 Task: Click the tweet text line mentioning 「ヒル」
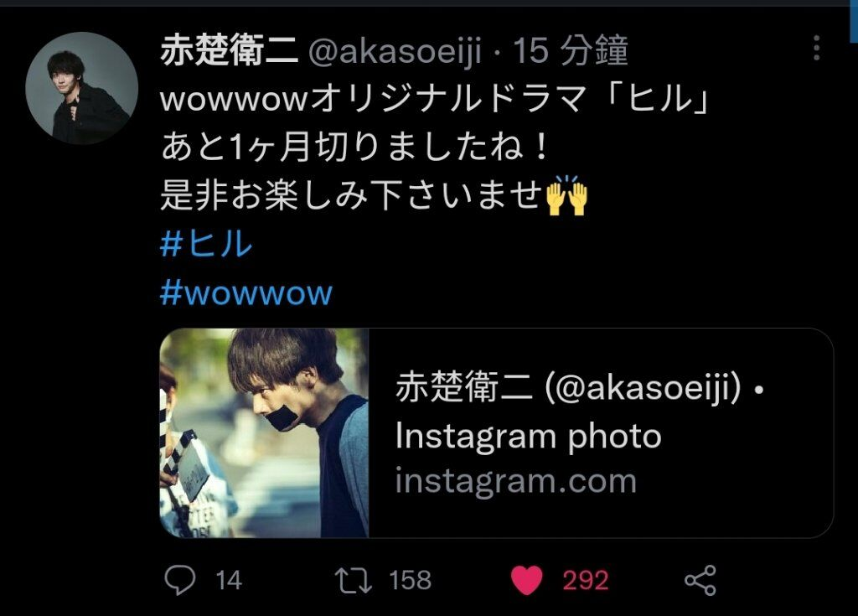coord(435,99)
